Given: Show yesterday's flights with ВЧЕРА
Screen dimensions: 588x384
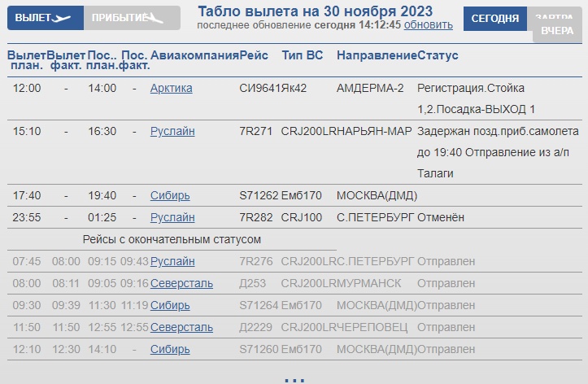Looking at the screenshot, I should (x=558, y=31).
